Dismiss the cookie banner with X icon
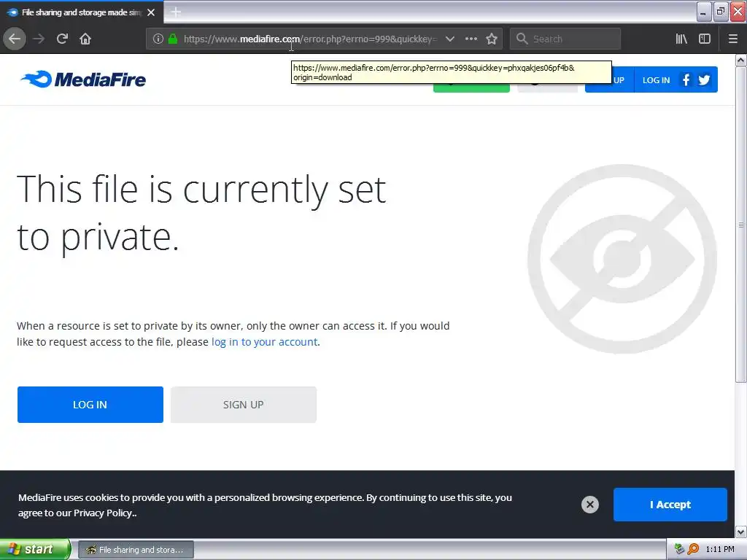Image resolution: width=747 pixels, height=560 pixels. click(589, 505)
